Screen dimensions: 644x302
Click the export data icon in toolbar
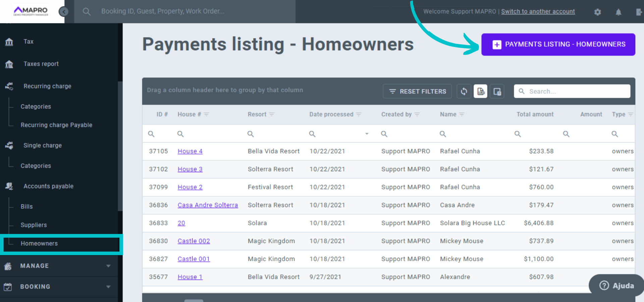481,91
